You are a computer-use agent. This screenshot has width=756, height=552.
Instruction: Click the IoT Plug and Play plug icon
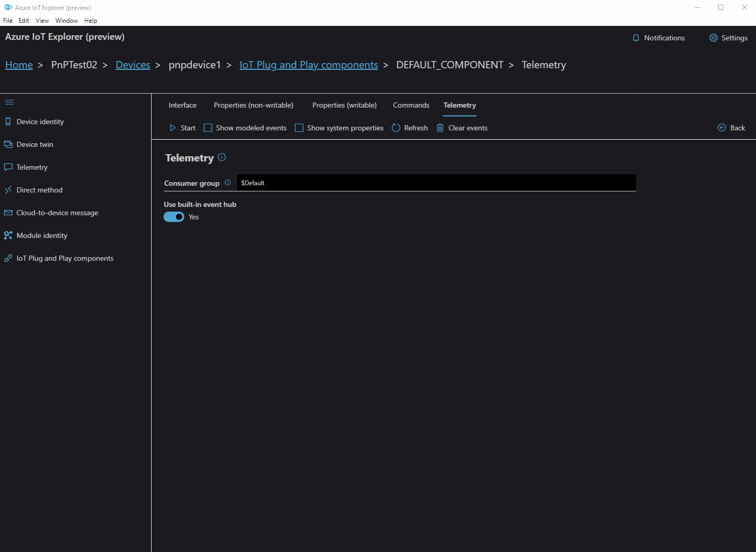tap(8, 258)
